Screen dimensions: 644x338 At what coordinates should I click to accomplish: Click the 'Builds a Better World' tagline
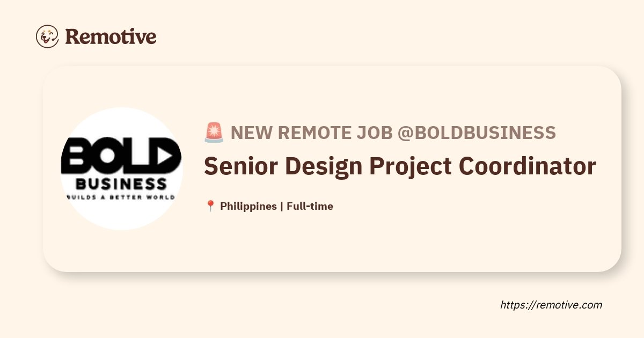click(121, 197)
